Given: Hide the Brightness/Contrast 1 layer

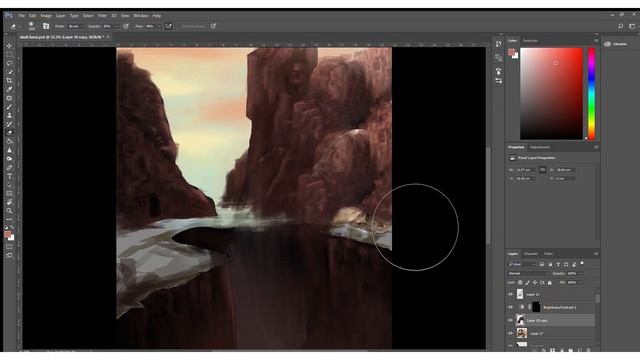Looking at the screenshot, I should pos(510,307).
